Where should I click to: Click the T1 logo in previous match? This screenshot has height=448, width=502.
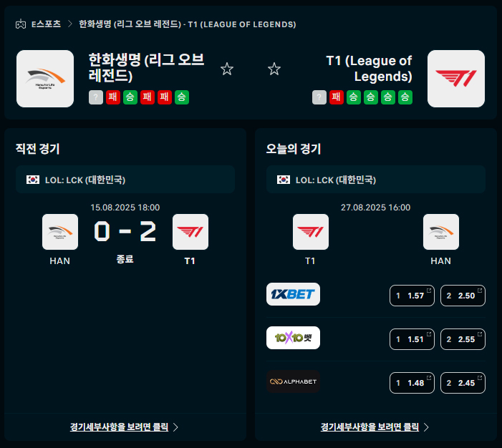[x=190, y=232]
